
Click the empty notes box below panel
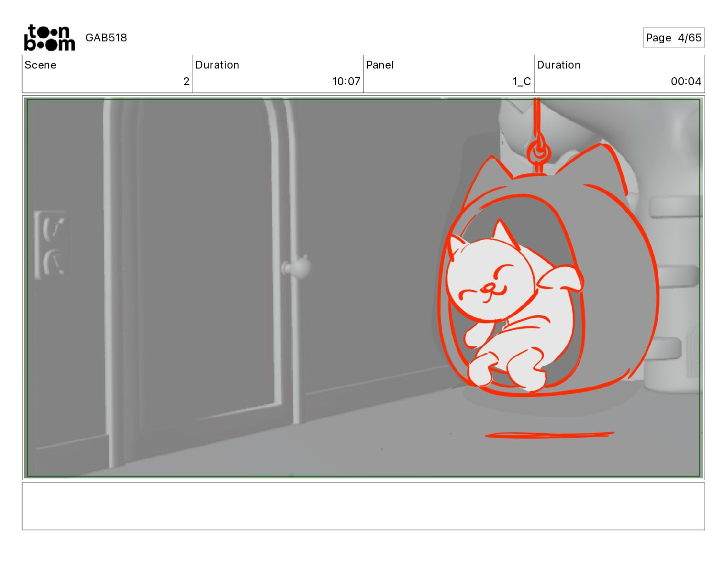pyautogui.click(x=363, y=506)
